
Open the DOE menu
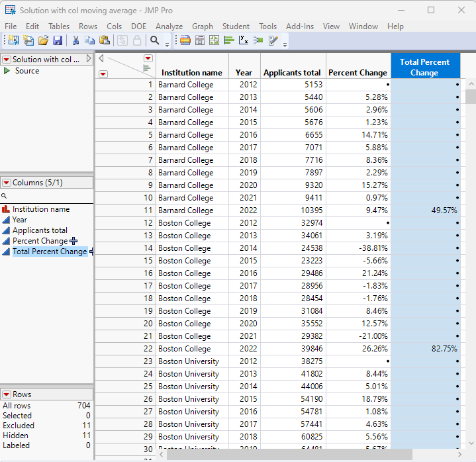139,26
